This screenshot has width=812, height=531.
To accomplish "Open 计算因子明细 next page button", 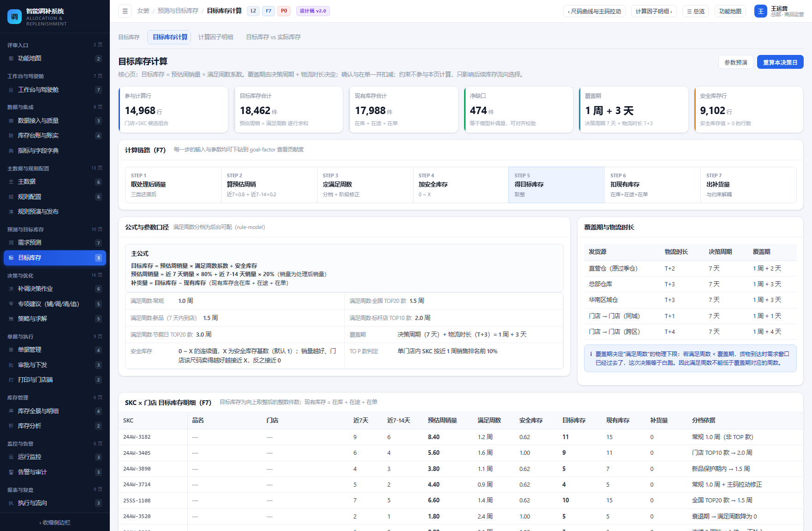I will 654,11.
